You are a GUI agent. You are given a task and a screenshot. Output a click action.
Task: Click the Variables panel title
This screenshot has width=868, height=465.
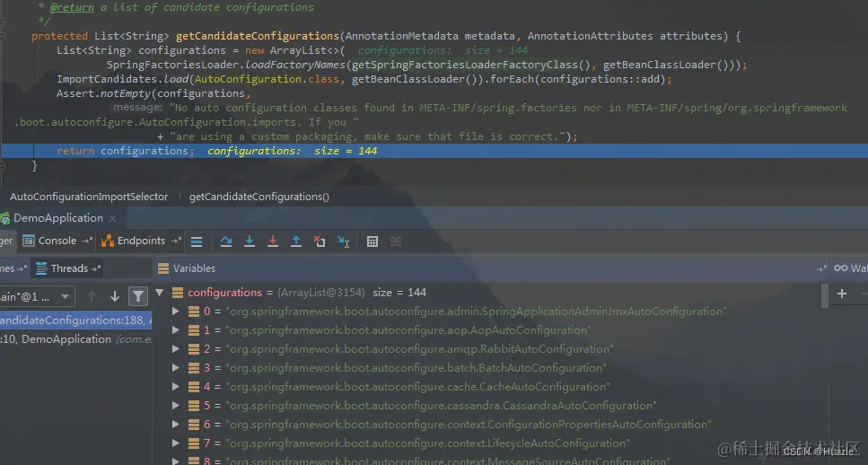tap(194, 268)
